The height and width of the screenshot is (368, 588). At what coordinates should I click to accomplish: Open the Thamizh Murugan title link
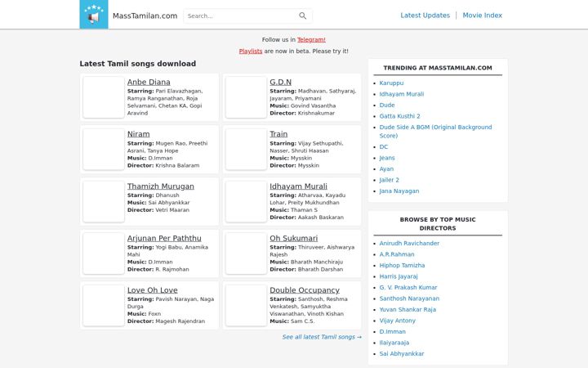point(161,186)
